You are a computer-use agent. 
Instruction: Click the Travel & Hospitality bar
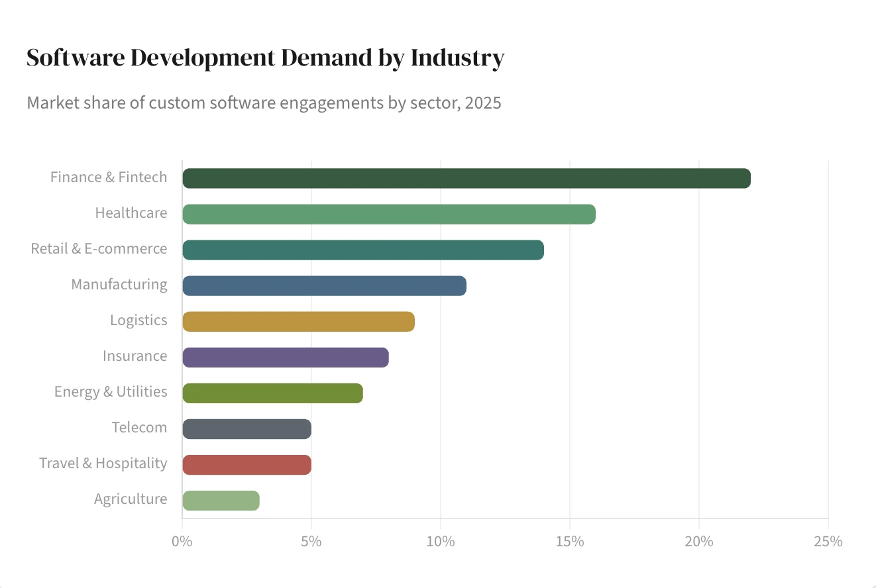coord(245,464)
